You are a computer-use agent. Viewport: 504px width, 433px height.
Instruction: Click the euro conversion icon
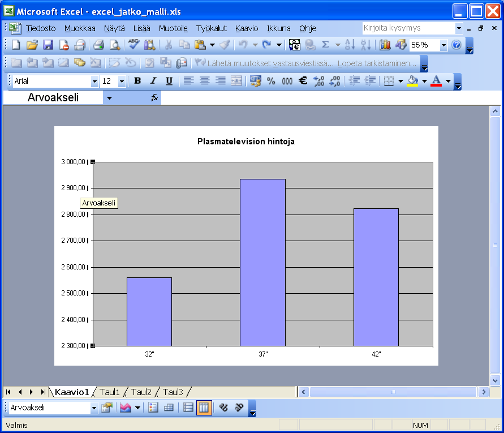pos(294,45)
